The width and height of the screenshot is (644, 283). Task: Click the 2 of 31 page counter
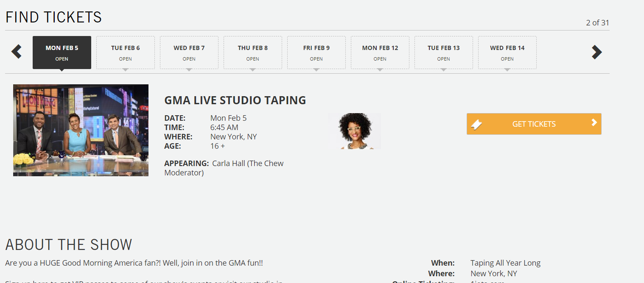pyautogui.click(x=597, y=23)
